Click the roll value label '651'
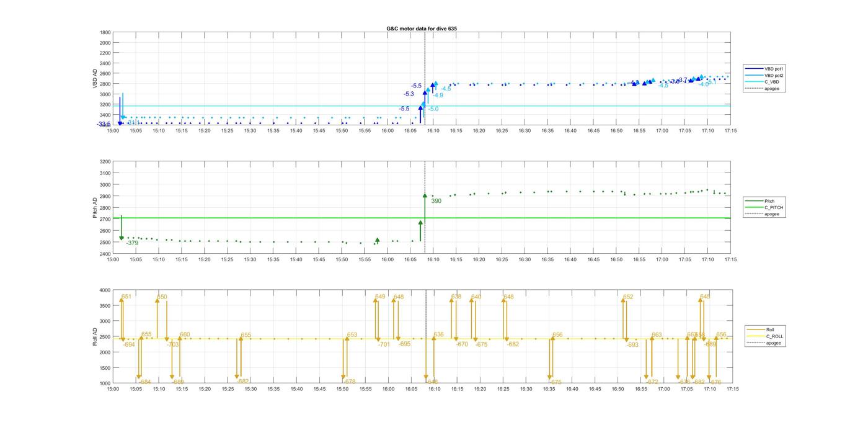 click(x=126, y=297)
